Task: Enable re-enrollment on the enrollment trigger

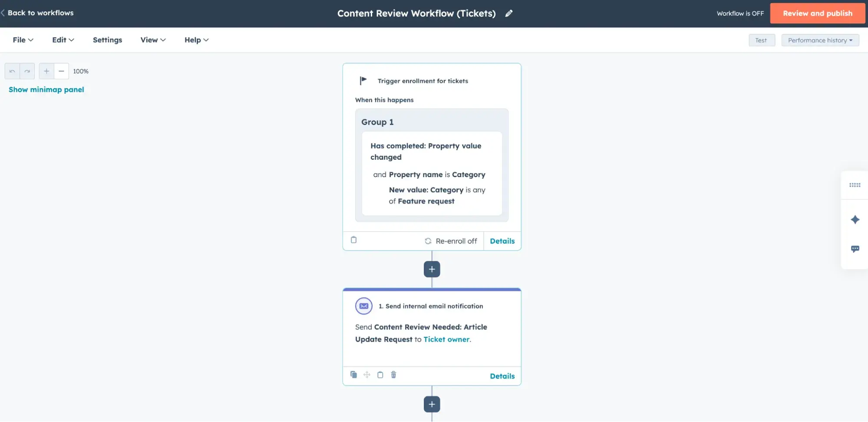Action: click(451, 241)
